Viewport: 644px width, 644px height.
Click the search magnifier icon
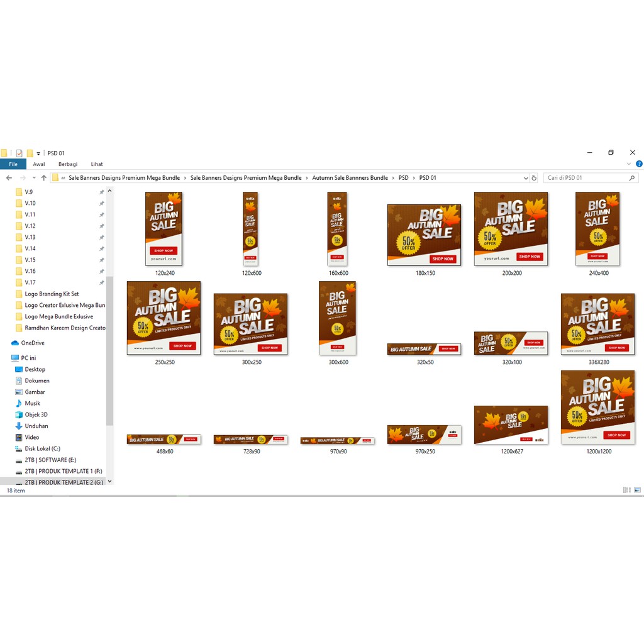[x=632, y=178]
